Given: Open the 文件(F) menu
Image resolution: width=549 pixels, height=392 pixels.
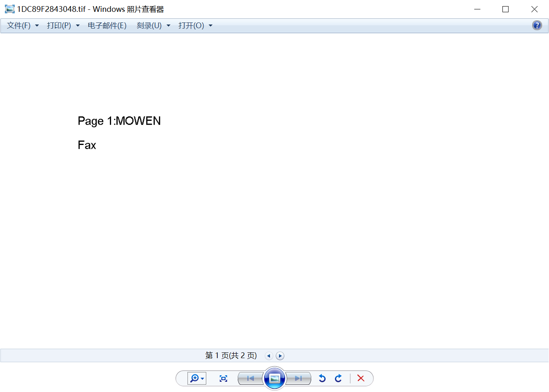Looking at the screenshot, I should pyautogui.click(x=19, y=26).
